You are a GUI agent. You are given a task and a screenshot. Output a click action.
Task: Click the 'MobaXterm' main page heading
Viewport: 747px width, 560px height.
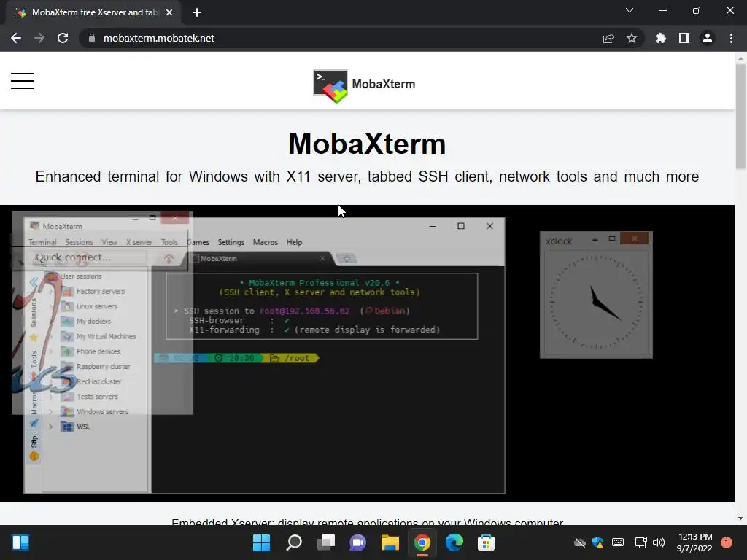click(x=367, y=144)
